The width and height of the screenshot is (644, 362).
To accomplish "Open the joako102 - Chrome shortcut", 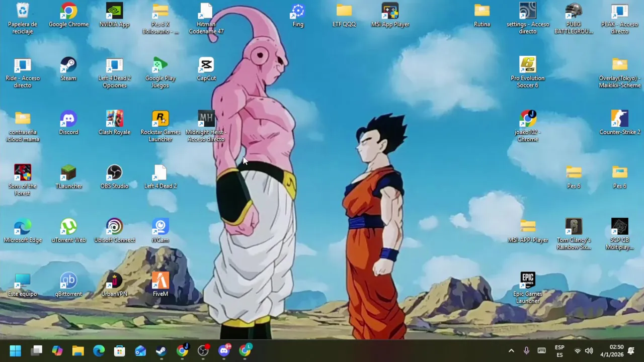I will pyautogui.click(x=528, y=127).
